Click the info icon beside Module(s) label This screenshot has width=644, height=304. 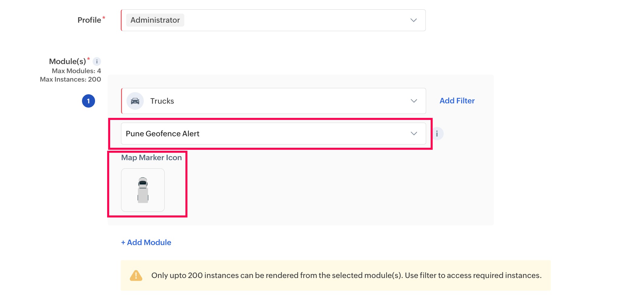97,62
